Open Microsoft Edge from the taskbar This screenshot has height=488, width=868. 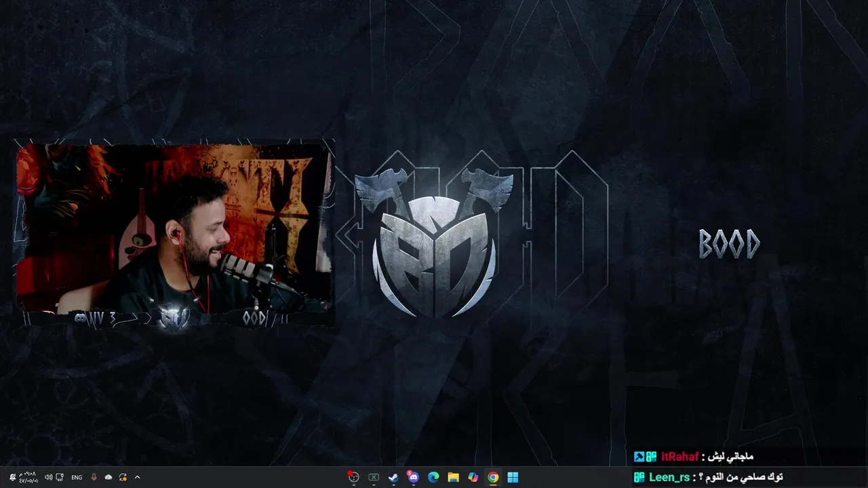[433, 477]
